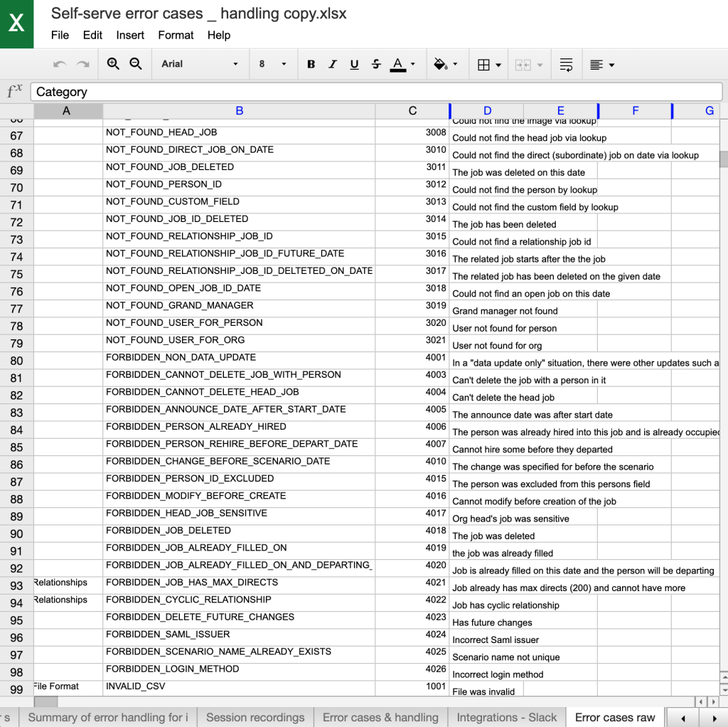This screenshot has width=728, height=727.
Task: Open the Arial font family dropdown
Action: (201, 64)
